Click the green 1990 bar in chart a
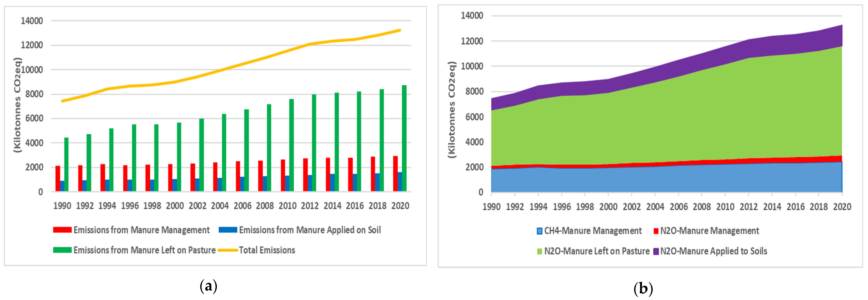This screenshot has width=868, height=300. (66, 164)
